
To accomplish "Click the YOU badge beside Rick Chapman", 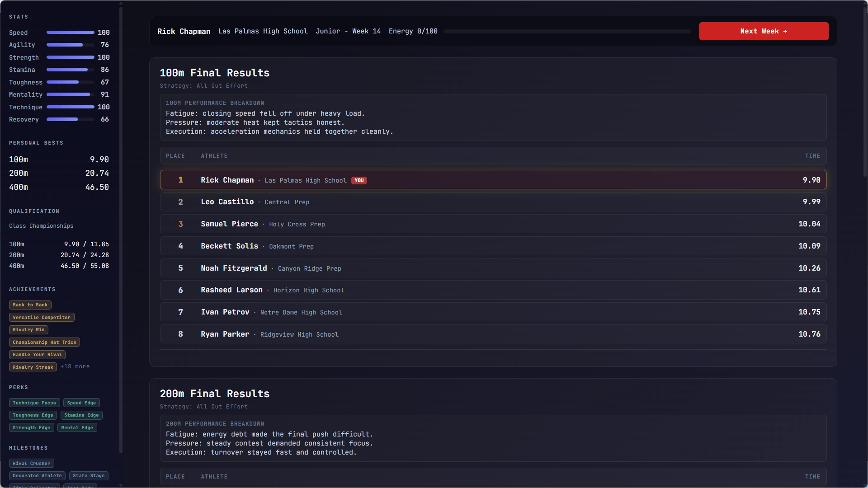I will (x=359, y=180).
